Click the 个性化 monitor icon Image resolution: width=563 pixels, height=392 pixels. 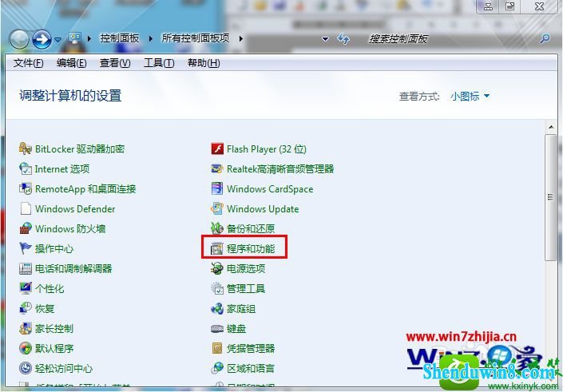(x=25, y=288)
